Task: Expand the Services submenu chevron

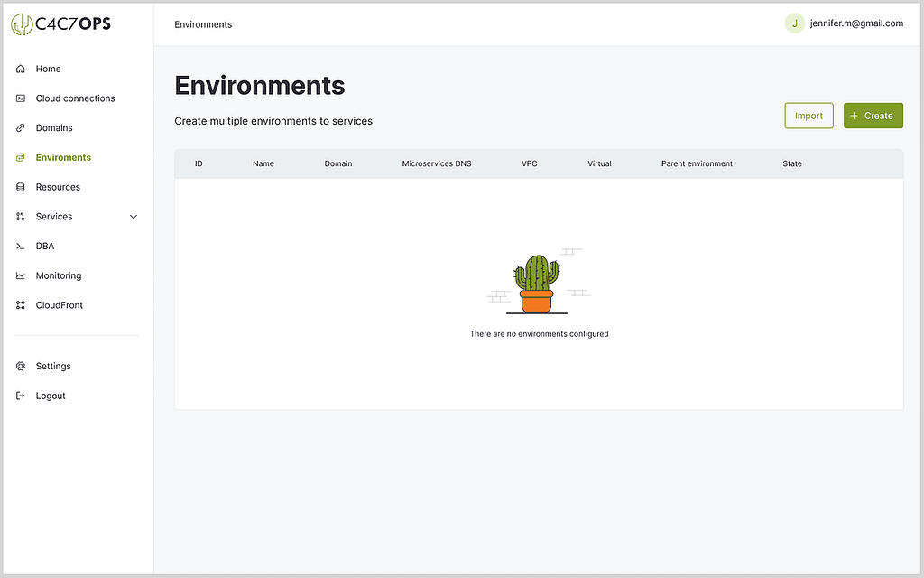Action: click(134, 217)
